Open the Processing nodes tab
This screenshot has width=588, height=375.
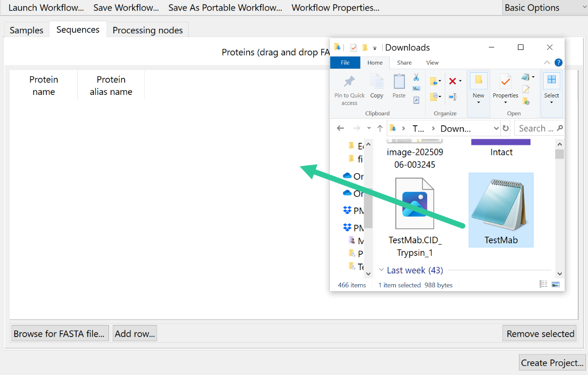(x=148, y=30)
